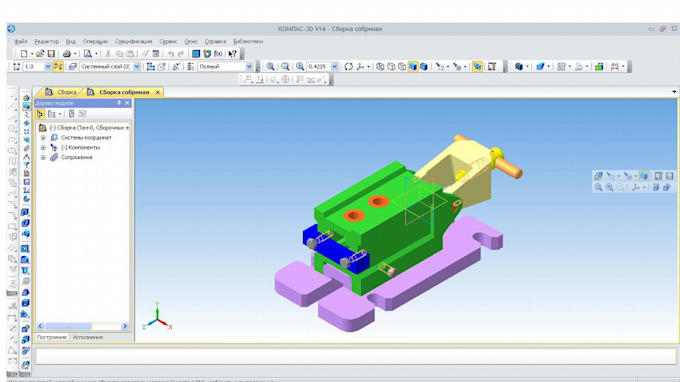Viewport: 680px width, 382px height.
Task: Open the 'Справка' menu
Action: [215, 41]
